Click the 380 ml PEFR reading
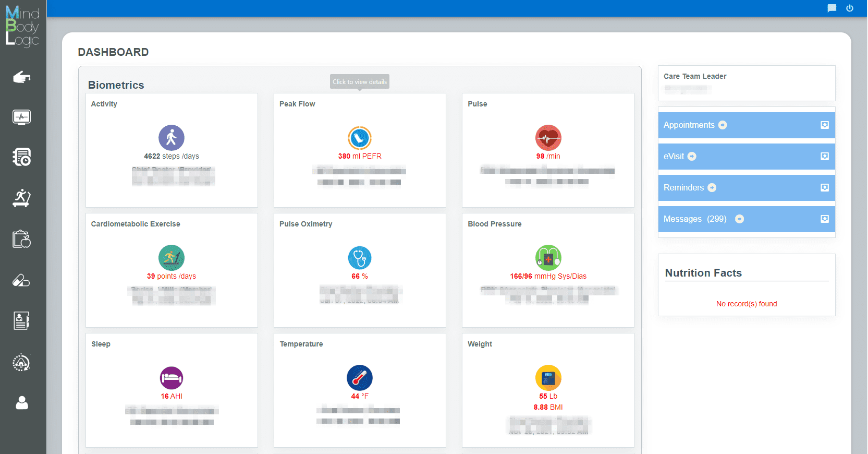 pos(360,156)
